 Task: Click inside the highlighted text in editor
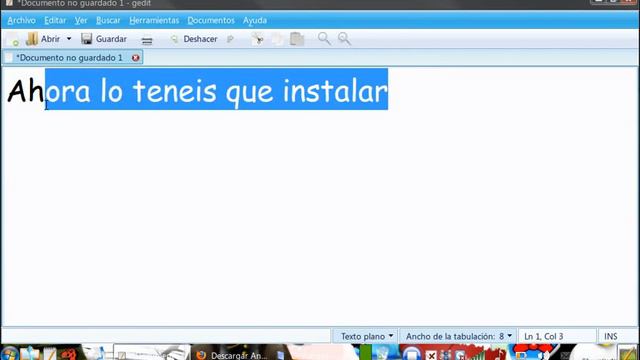point(216,89)
